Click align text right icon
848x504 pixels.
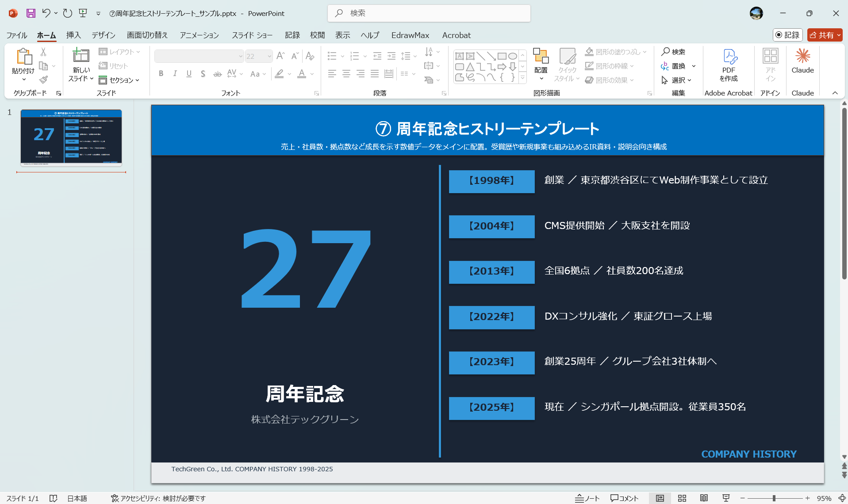(361, 74)
